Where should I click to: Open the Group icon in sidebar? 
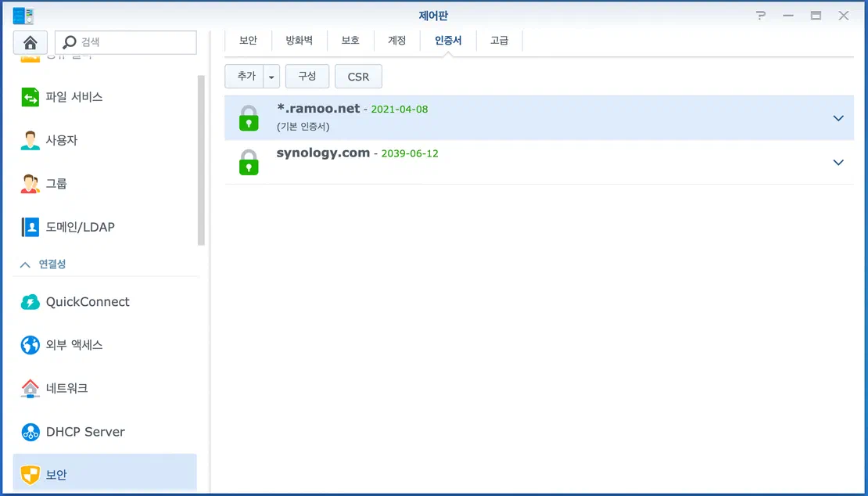(x=30, y=183)
